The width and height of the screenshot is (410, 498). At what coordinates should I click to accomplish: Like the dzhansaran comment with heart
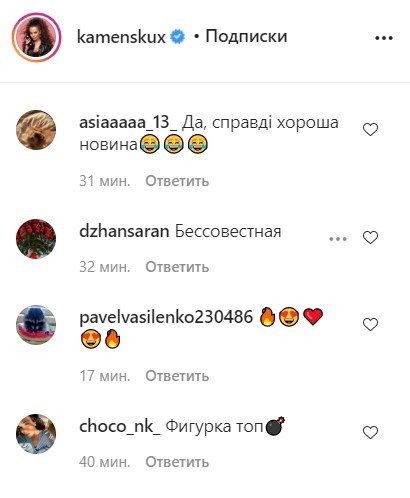pyautogui.click(x=370, y=238)
